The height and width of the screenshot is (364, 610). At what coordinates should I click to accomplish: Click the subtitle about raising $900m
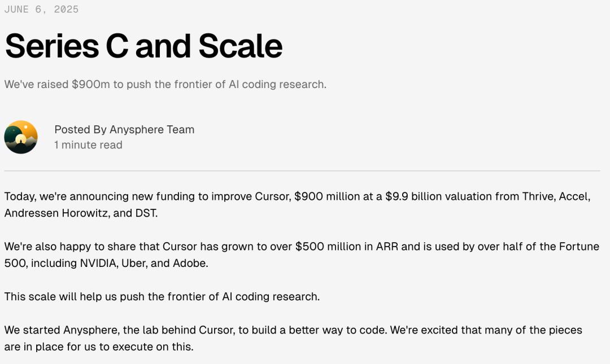click(165, 85)
